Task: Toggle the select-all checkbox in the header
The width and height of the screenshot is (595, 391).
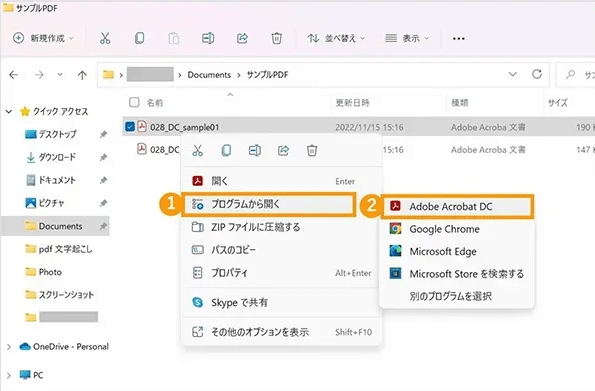Action: click(x=134, y=102)
